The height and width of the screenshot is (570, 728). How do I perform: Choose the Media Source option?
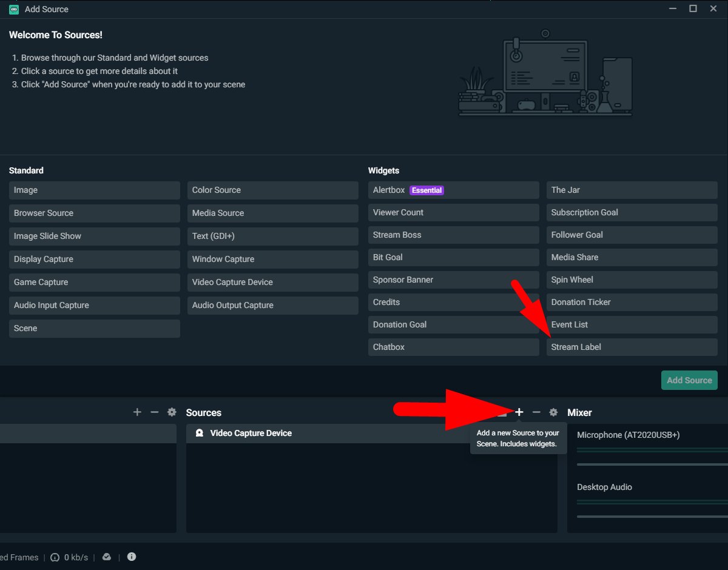[x=273, y=213]
